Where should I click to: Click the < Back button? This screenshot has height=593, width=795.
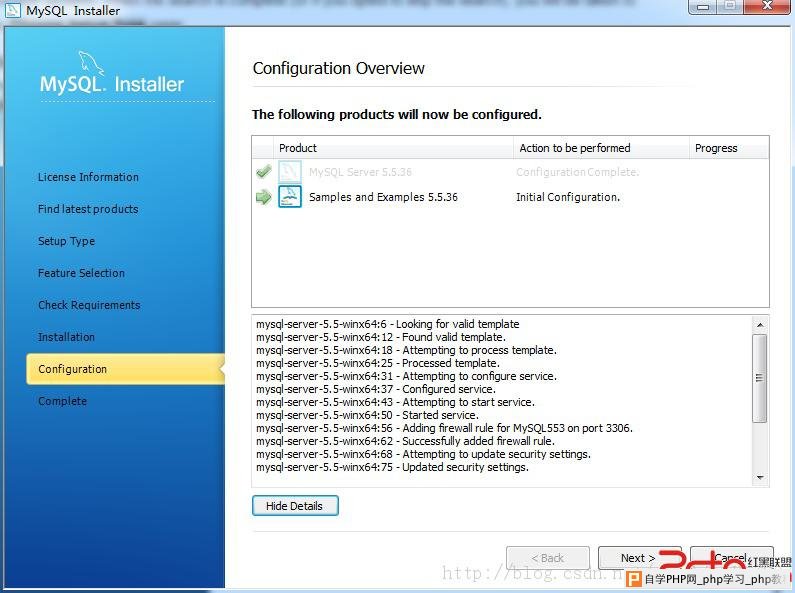(x=548, y=558)
